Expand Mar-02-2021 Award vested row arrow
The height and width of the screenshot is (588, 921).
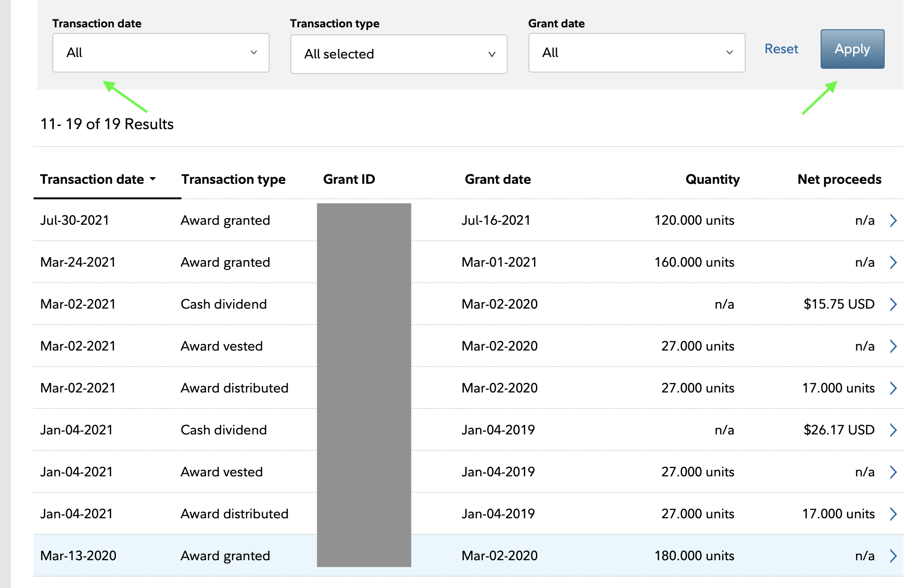click(x=893, y=346)
